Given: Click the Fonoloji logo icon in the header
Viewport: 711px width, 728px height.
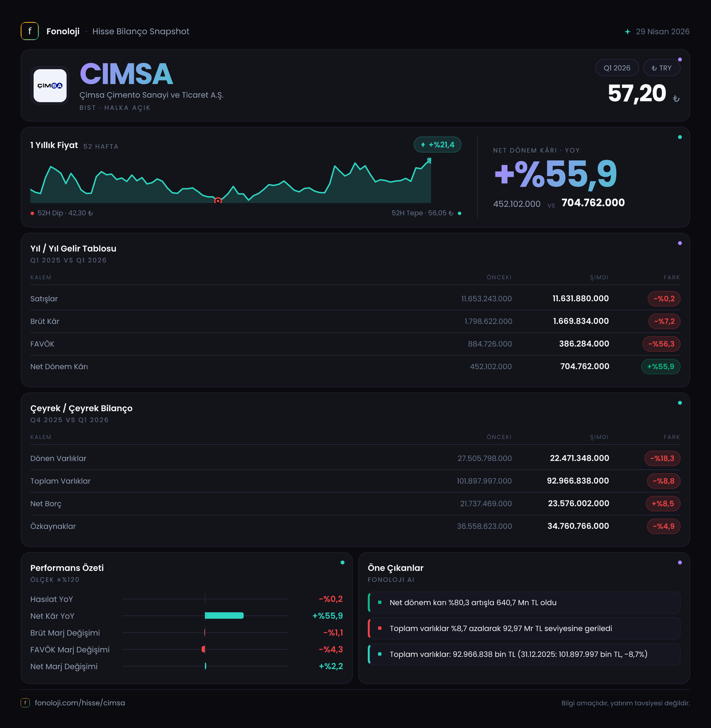Looking at the screenshot, I should (x=29, y=31).
